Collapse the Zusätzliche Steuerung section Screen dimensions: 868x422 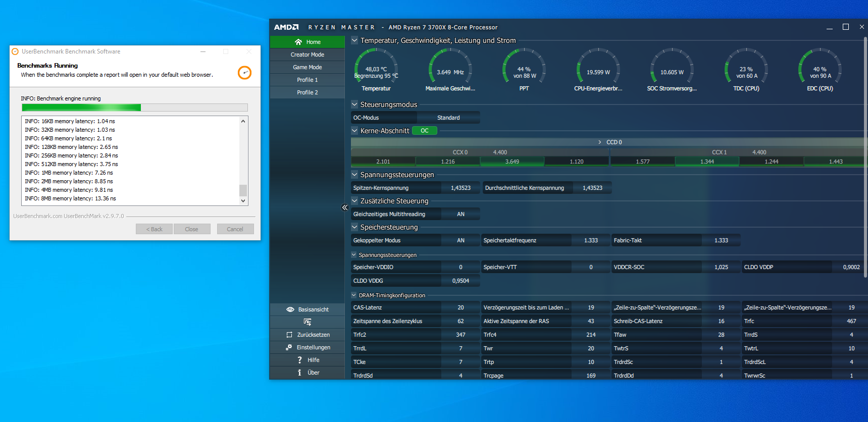pyautogui.click(x=354, y=201)
